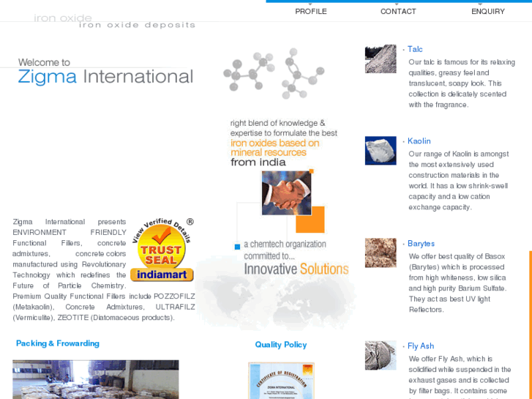Click the Zigma International logo heading
Viewport: 532px width, 399px height.
(105, 76)
